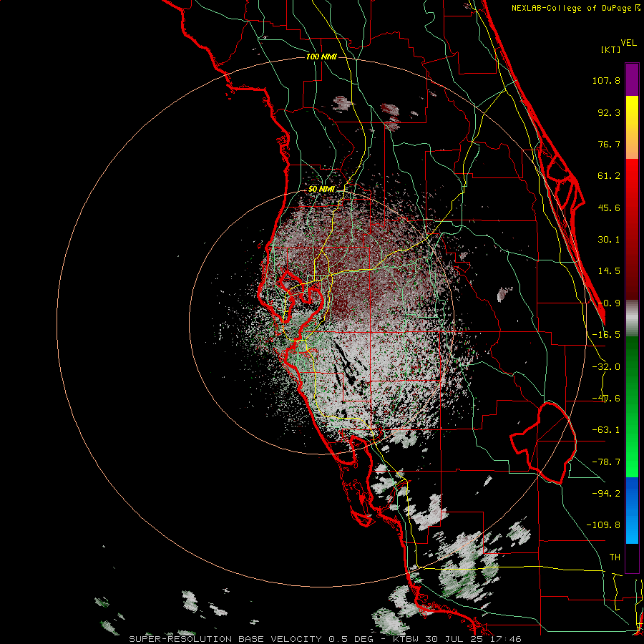Viewport: 644px width, 644px height.
Task: Click the TH legend label
Action: coord(615,557)
